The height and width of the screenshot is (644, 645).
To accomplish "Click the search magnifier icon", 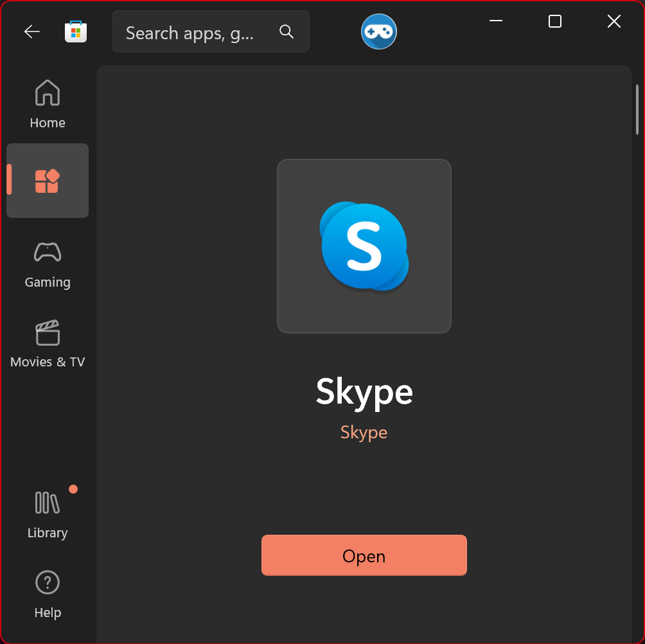I will click(287, 31).
